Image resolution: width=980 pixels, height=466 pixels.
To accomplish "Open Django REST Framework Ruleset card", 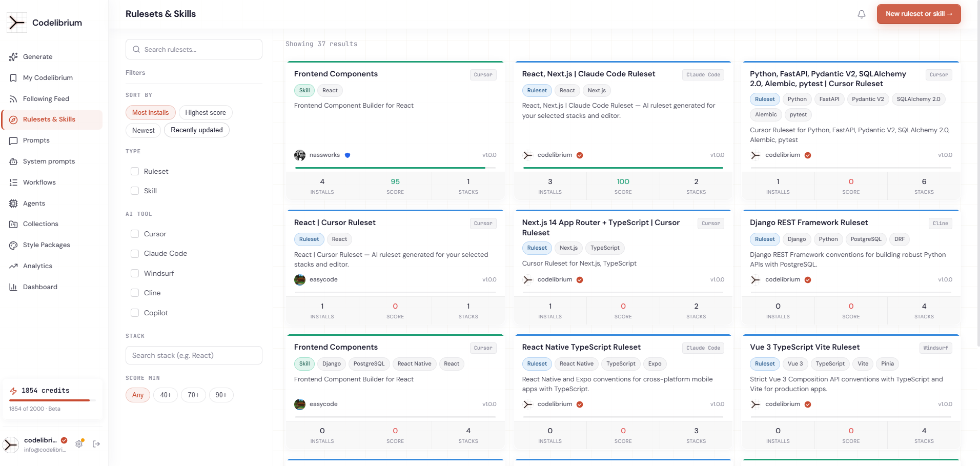I will pyautogui.click(x=809, y=222).
